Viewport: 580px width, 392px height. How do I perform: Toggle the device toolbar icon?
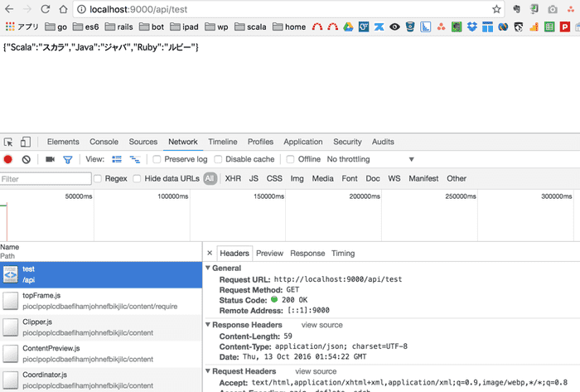click(x=26, y=142)
